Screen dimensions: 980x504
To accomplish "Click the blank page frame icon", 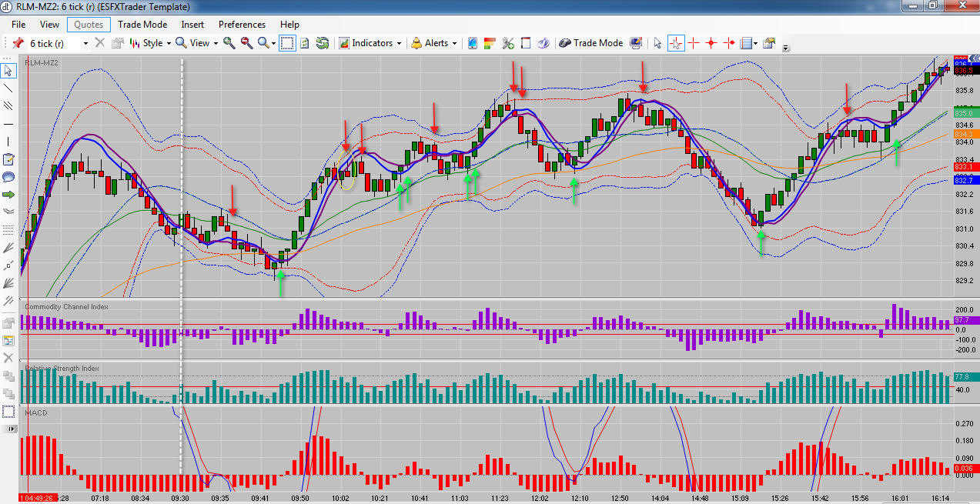I will [526, 43].
